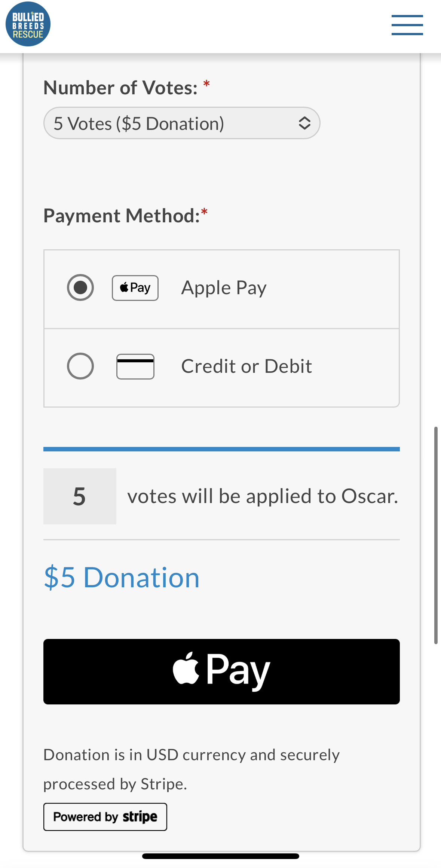Click the vote count box showing 5
441x868 pixels.
[x=80, y=496]
